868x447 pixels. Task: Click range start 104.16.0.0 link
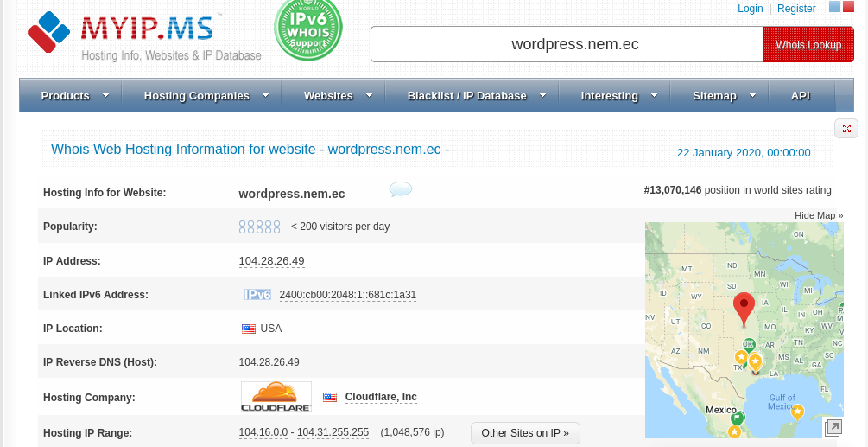263,432
